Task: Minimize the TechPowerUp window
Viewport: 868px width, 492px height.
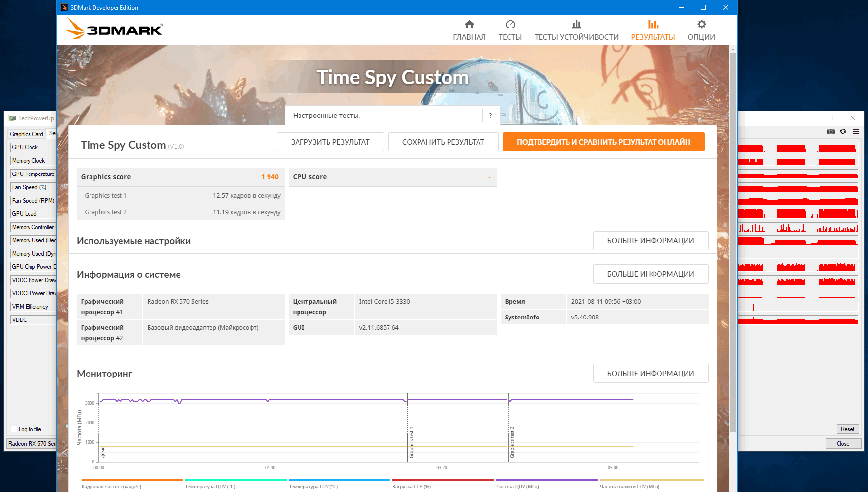Action: point(808,118)
